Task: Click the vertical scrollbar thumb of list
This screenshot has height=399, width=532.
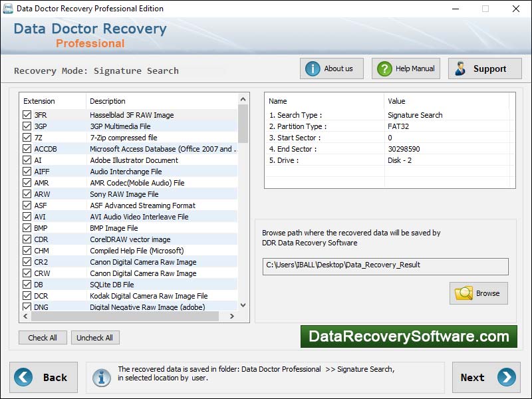Action: [243, 124]
